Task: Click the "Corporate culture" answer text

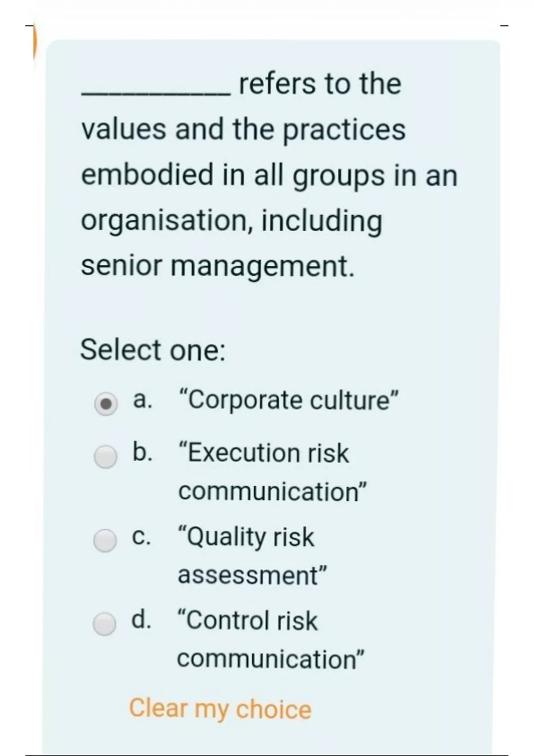Action: click(288, 400)
